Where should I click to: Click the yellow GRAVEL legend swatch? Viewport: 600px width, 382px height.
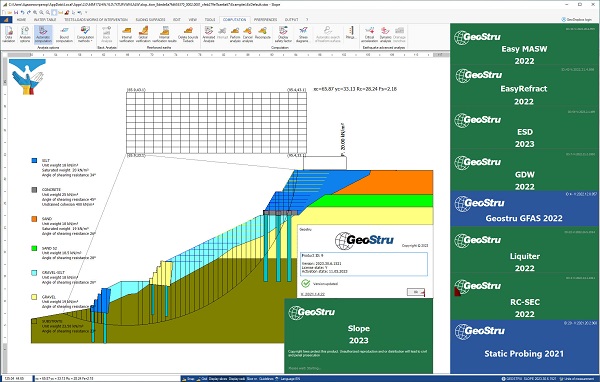coord(34,297)
